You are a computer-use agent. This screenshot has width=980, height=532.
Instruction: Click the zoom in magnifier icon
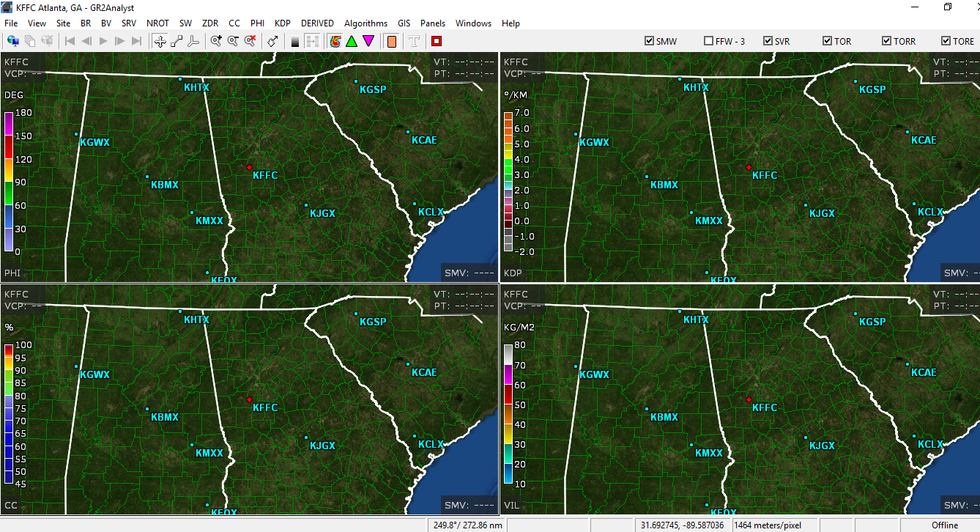click(216, 41)
